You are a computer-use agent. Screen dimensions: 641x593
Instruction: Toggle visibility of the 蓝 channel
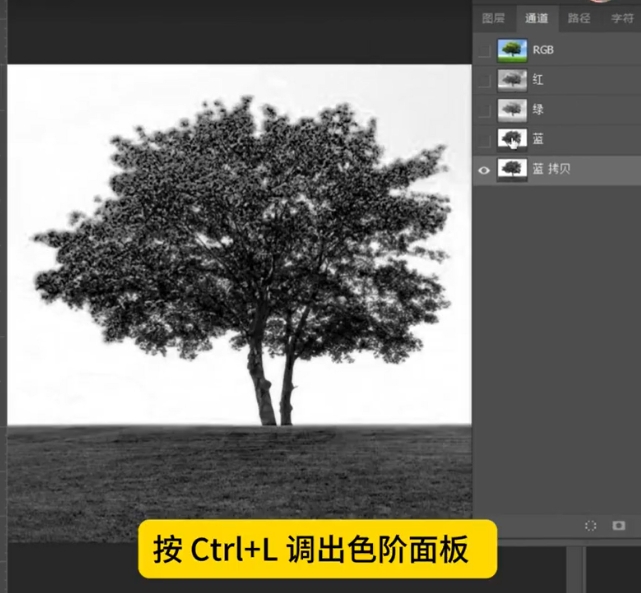point(484,140)
